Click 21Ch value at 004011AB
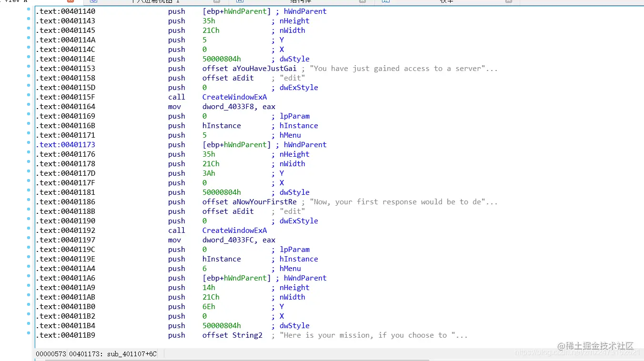The width and height of the screenshot is (644, 361). pyautogui.click(x=211, y=297)
